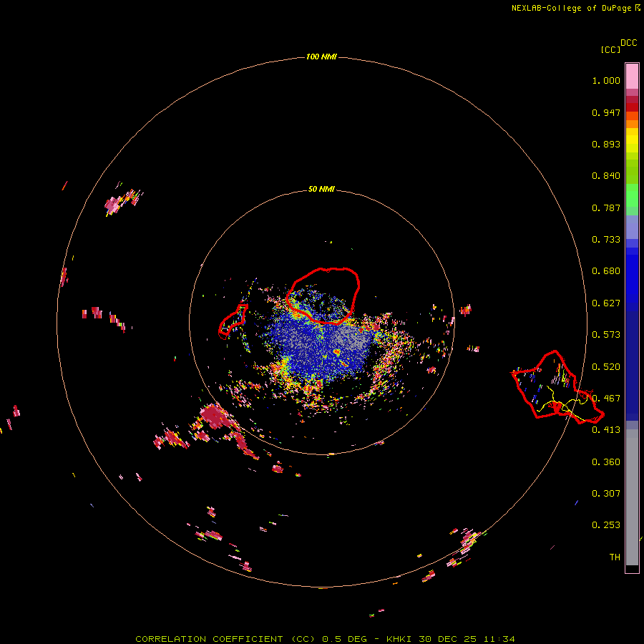Click the red color bar segment near 0.947
The height and width of the screenshot is (644, 644).
[x=632, y=107]
